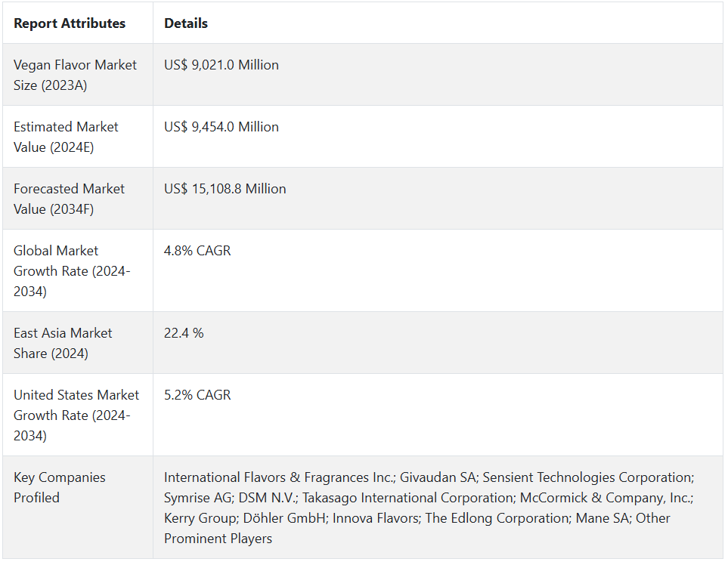728x562 pixels.
Task: Click the '22.4 %' value
Action: [x=184, y=333]
